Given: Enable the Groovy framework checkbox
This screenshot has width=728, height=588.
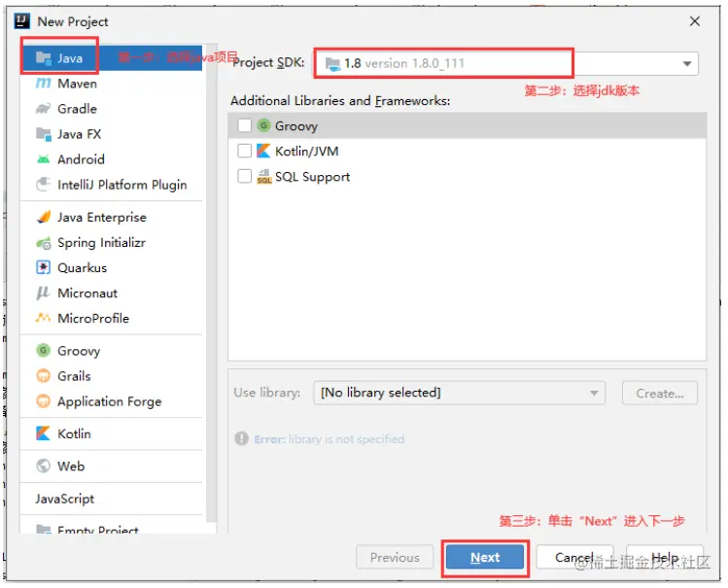Looking at the screenshot, I should 244,125.
